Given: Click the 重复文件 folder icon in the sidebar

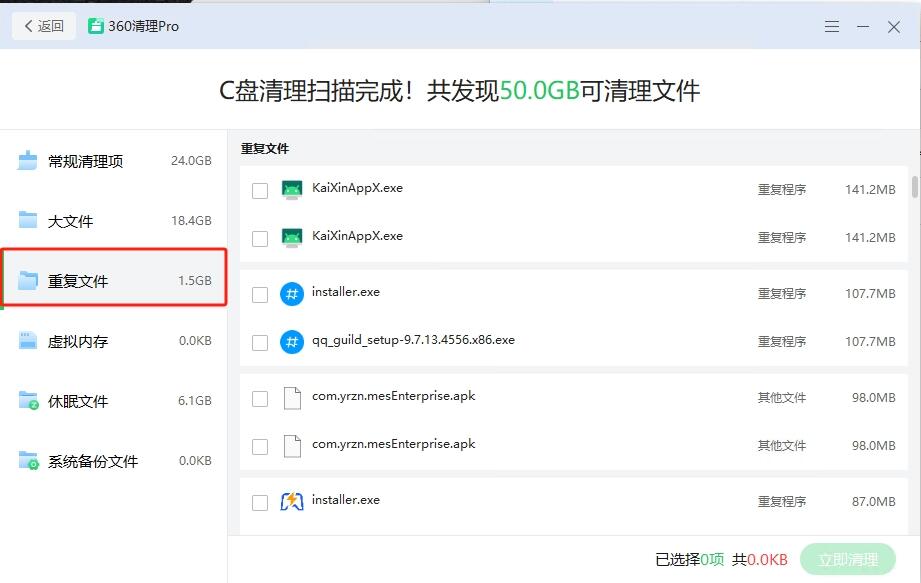Looking at the screenshot, I should (x=28, y=281).
